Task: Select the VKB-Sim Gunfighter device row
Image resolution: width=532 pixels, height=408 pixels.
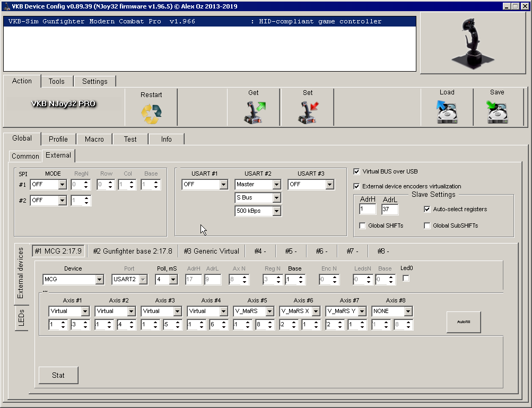Action: (x=210, y=21)
